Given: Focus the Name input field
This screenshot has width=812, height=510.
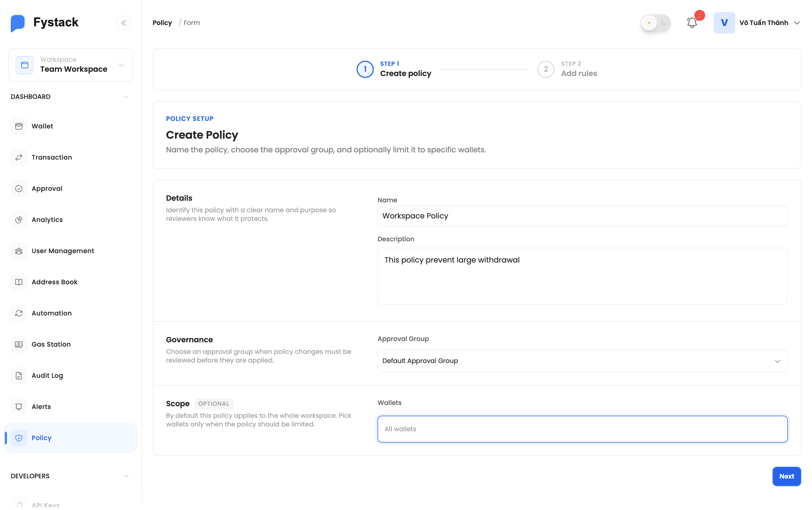Looking at the screenshot, I should pos(582,216).
